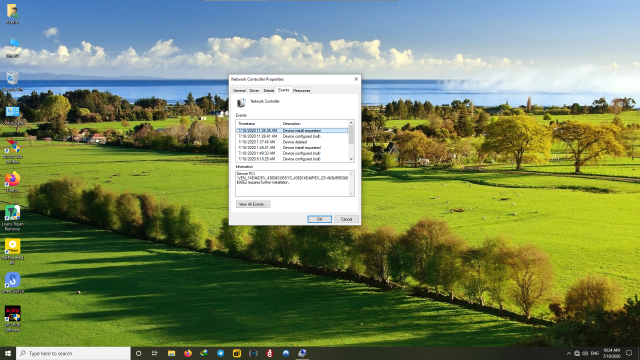Viewport: 640px width, 360px height.
Task: Switch to the Driver tab
Action: [x=254, y=91]
